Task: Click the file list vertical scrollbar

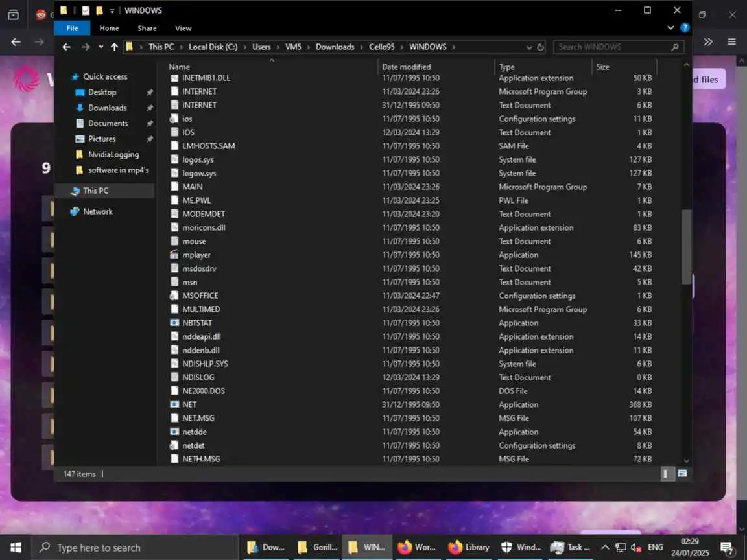Action: click(686, 247)
